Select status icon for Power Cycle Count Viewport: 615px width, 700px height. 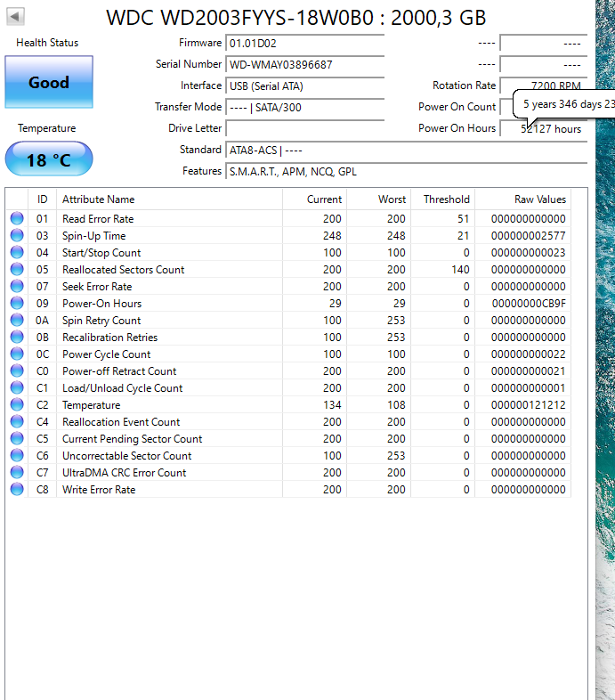17,354
